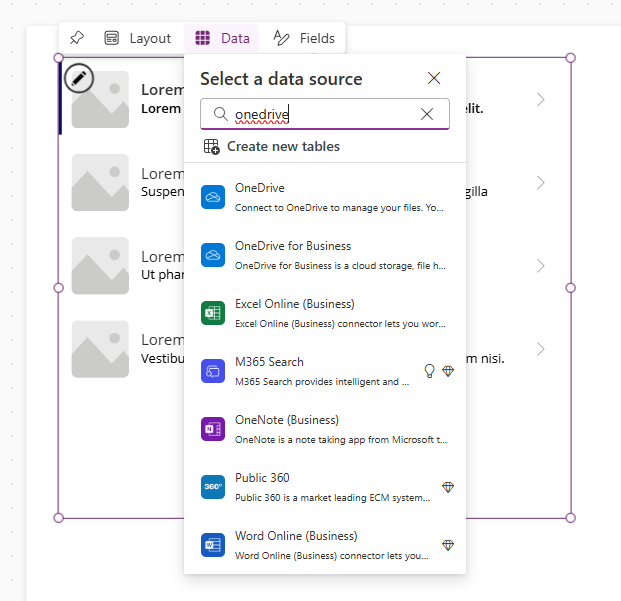Image resolution: width=621 pixels, height=601 pixels.
Task: Click the gallery edit pencil icon
Action: tap(79, 78)
